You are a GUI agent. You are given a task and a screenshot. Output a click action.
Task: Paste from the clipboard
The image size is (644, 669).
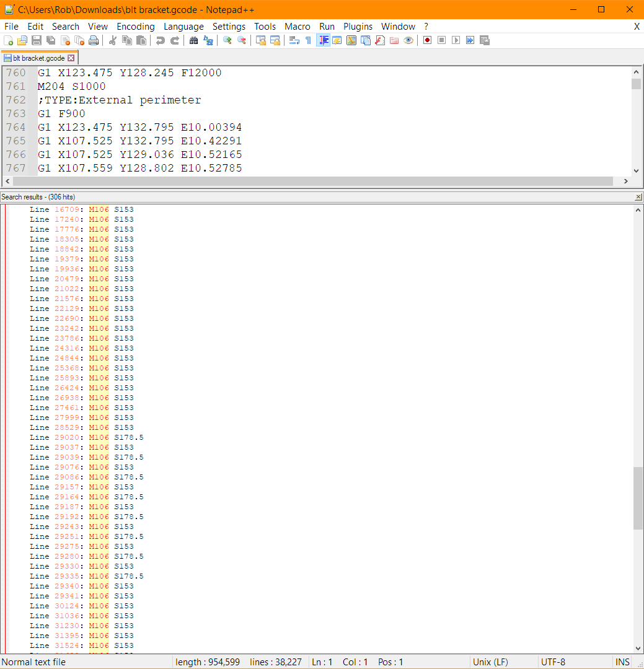click(142, 40)
